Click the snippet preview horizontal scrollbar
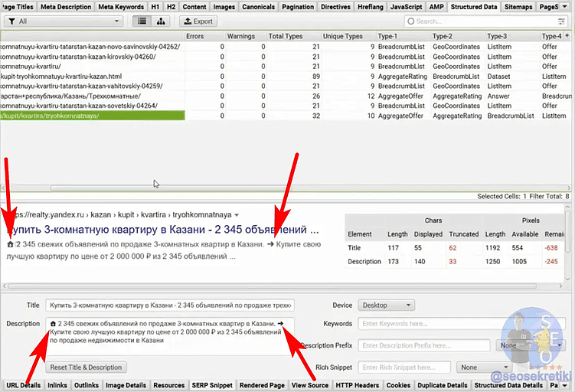This screenshot has height=392, width=575. 272,286
